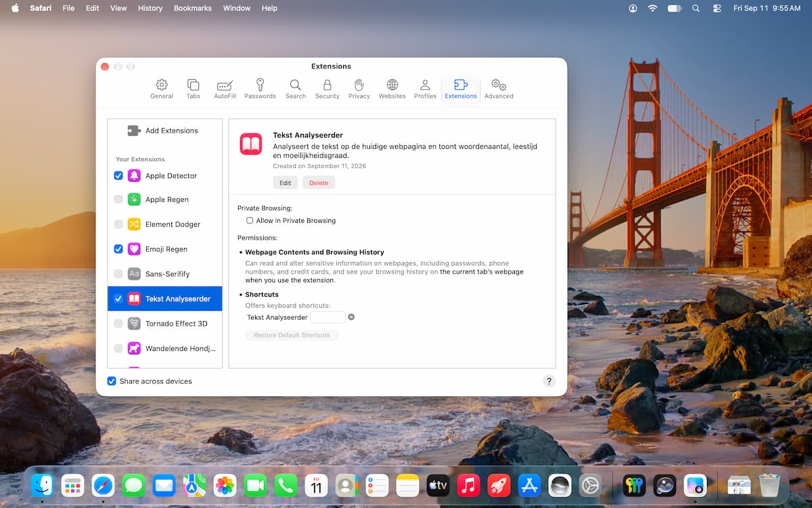Open the File menu
The width and height of the screenshot is (812, 508).
click(68, 8)
